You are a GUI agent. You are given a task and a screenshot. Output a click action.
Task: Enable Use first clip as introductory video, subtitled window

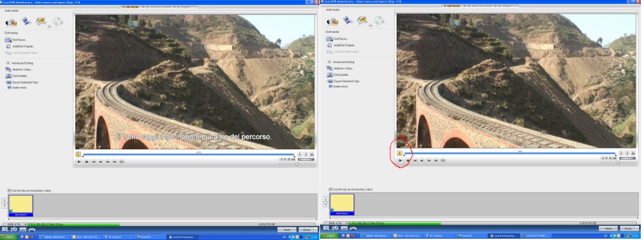tap(9, 190)
